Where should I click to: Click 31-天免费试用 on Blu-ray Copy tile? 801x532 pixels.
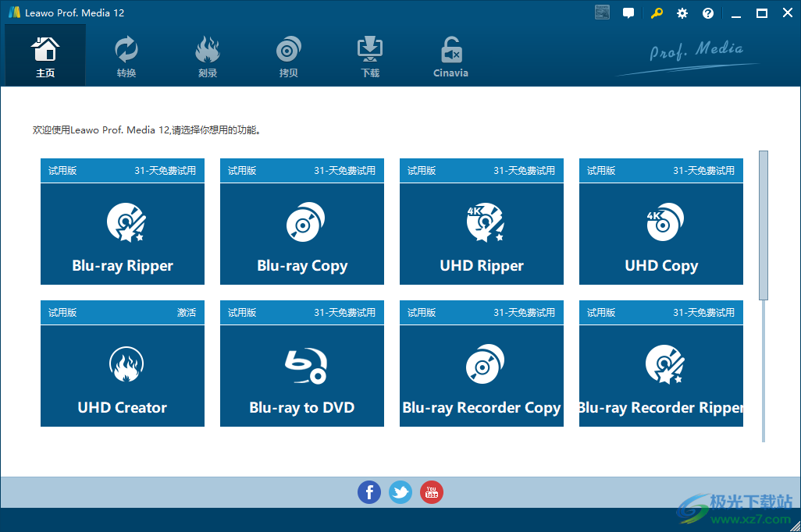pos(344,171)
